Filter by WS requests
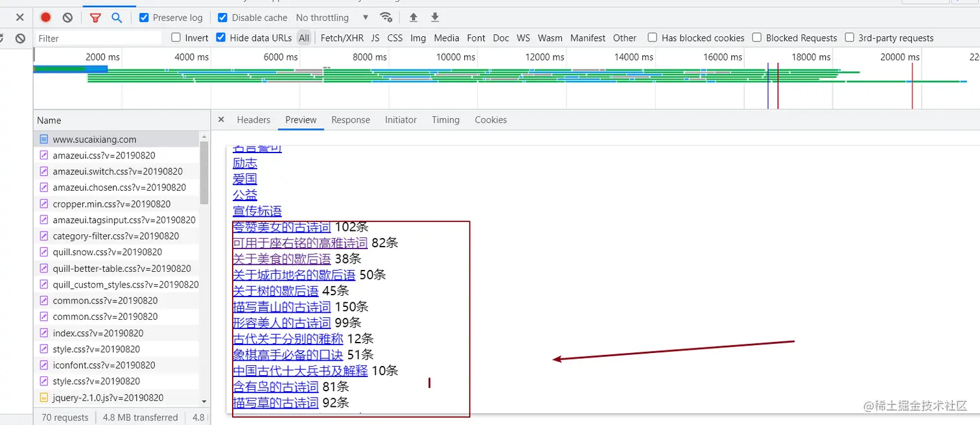Screen dimensions: 980x425 pyautogui.click(x=523, y=38)
